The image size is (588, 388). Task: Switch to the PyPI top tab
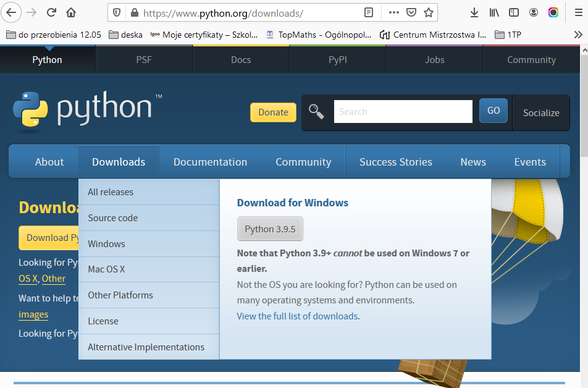tap(337, 60)
